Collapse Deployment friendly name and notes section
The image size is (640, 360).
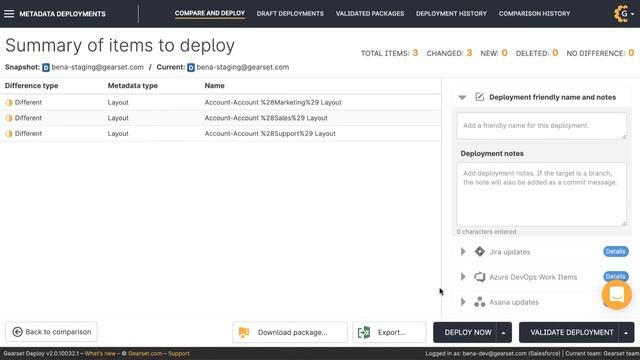click(462, 97)
